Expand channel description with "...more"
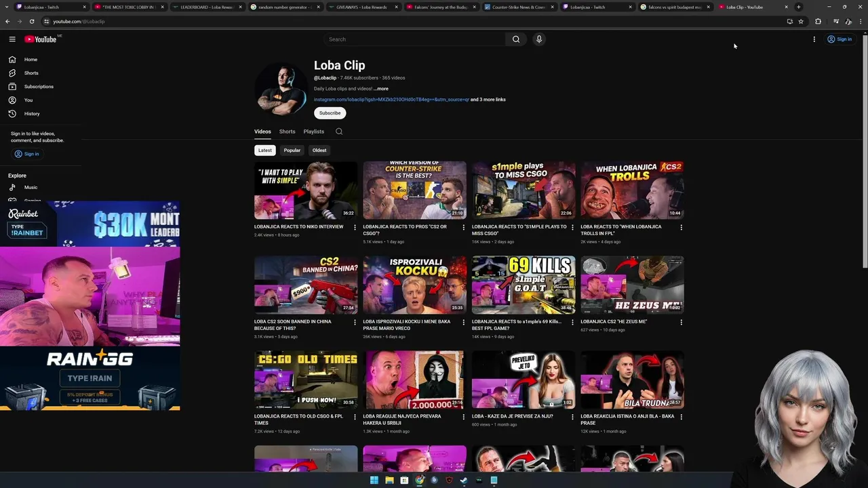This screenshot has height=488, width=868. click(381, 89)
